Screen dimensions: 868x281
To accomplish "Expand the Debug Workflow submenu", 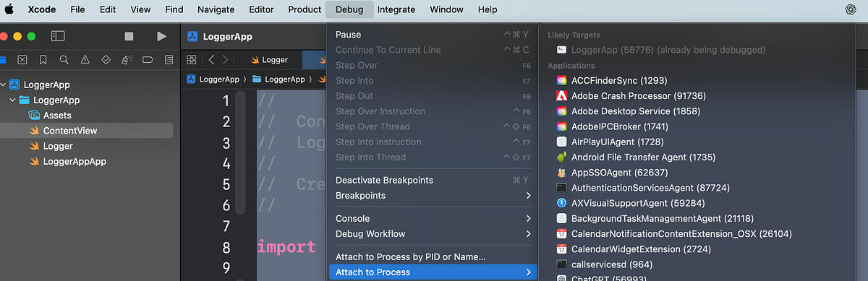I will [x=433, y=234].
